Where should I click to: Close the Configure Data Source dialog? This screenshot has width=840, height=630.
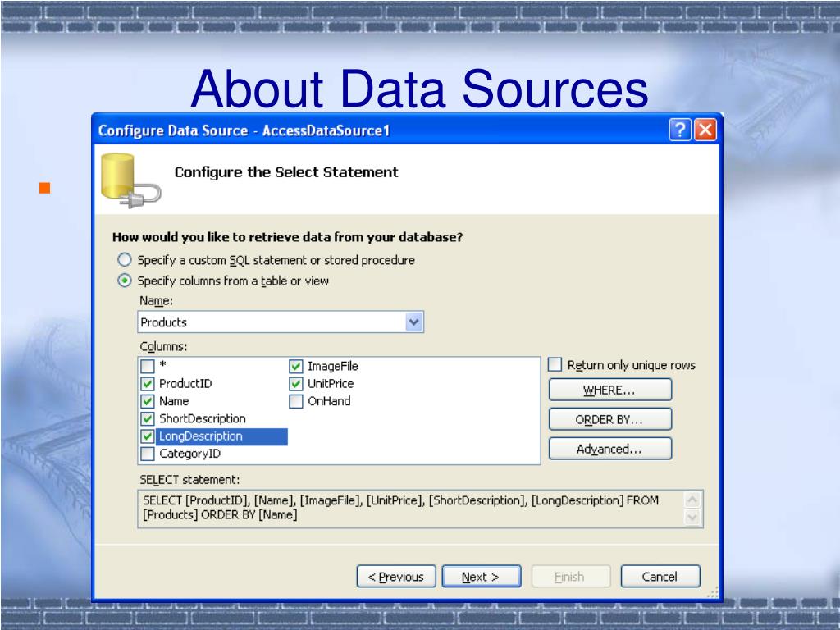click(705, 130)
